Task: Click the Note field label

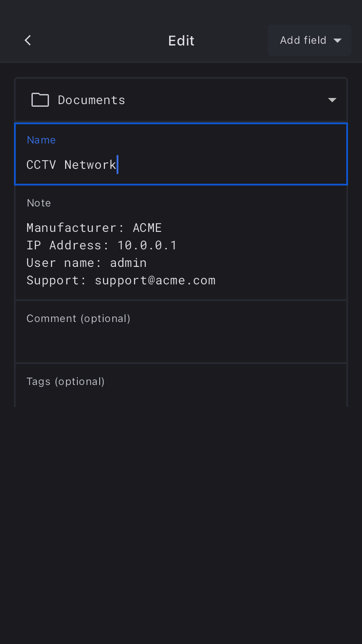Action: pyautogui.click(x=38, y=203)
